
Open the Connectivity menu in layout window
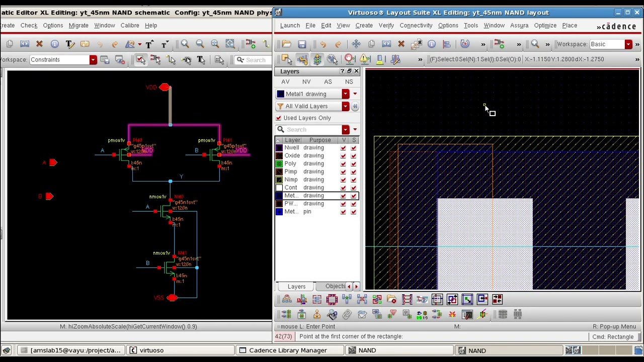pyautogui.click(x=416, y=25)
